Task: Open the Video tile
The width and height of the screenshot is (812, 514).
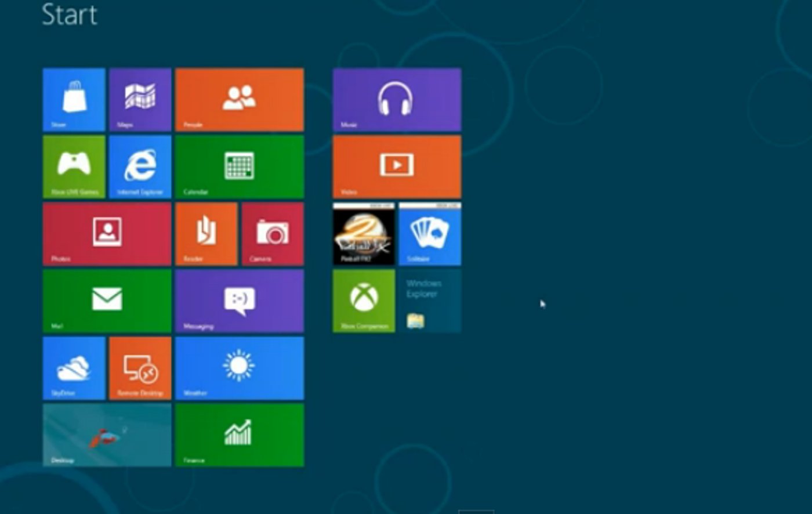Action: coord(397,167)
